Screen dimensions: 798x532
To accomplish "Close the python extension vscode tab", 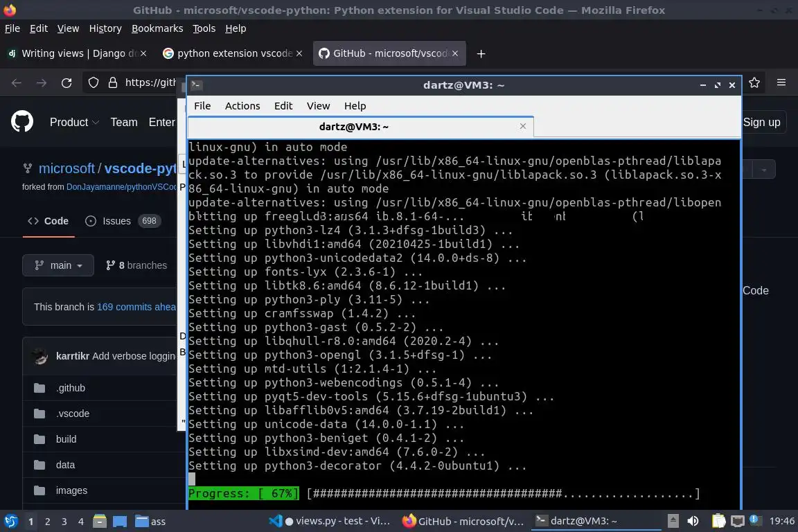I will tap(299, 53).
